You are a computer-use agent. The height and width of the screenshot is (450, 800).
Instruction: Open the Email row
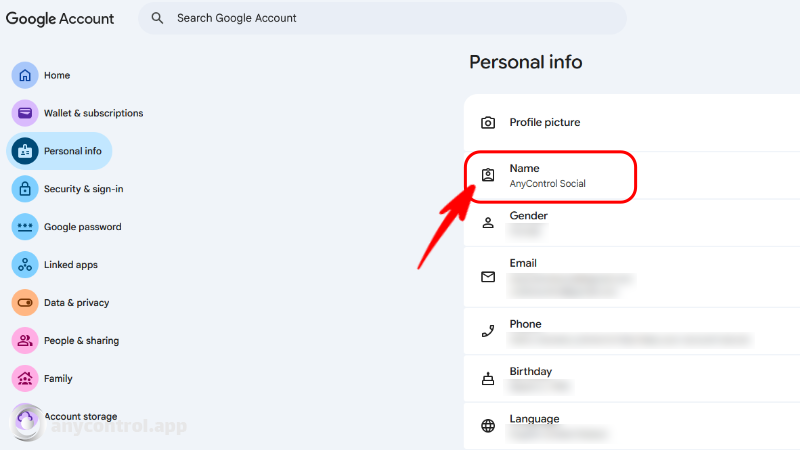(632, 277)
